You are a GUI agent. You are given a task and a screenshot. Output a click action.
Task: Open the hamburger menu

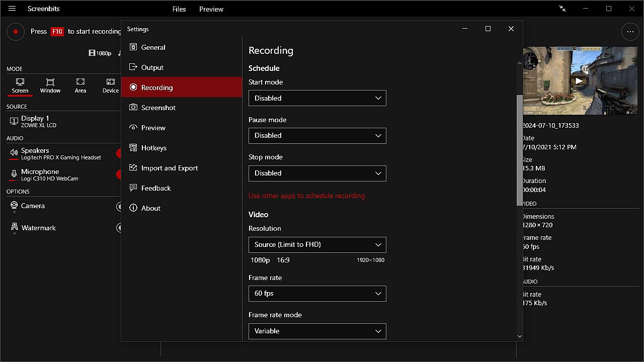point(12,9)
